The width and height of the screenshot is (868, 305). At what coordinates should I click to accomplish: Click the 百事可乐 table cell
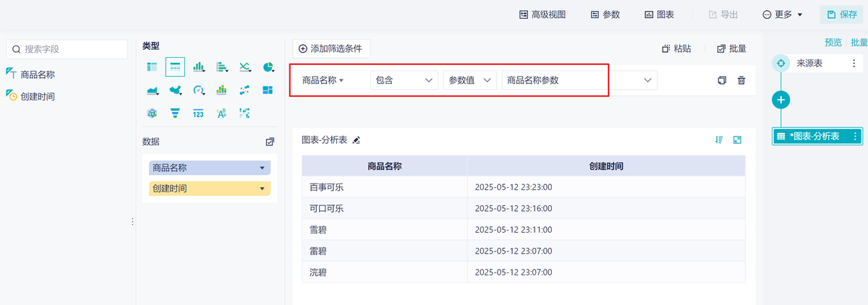(x=385, y=187)
